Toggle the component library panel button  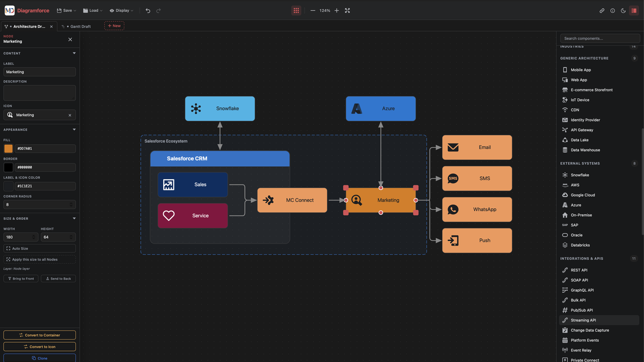pos(634,10)
